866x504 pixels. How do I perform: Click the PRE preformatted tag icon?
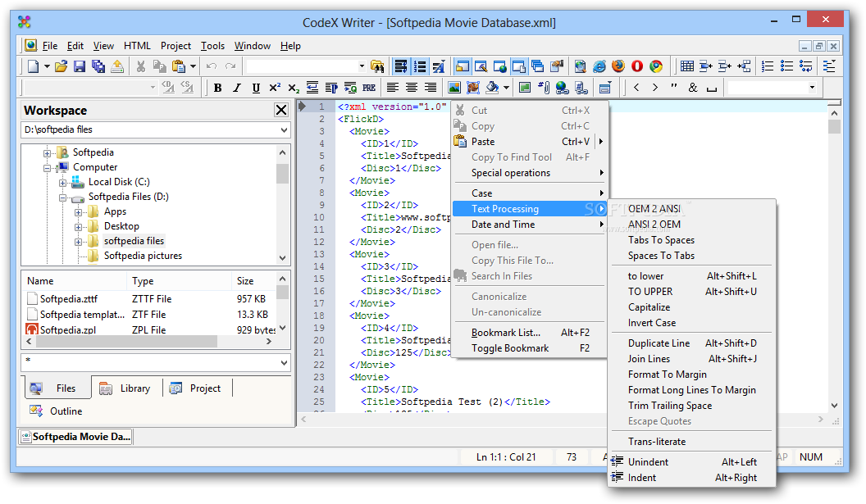[x=369, y=88]
